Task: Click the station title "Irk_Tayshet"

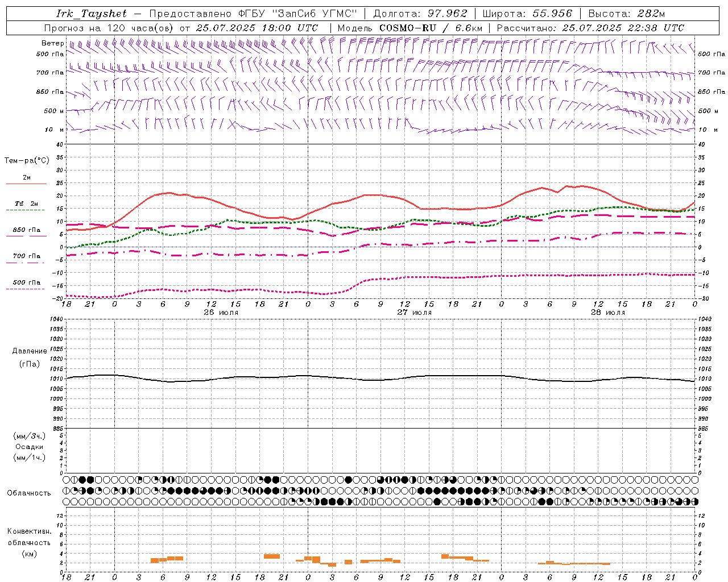Action: point(91,14)
